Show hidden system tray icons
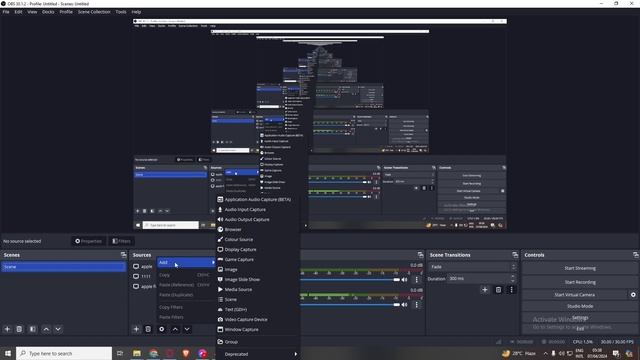The width and height of the screenshot is (640, 360). [545, 353]
